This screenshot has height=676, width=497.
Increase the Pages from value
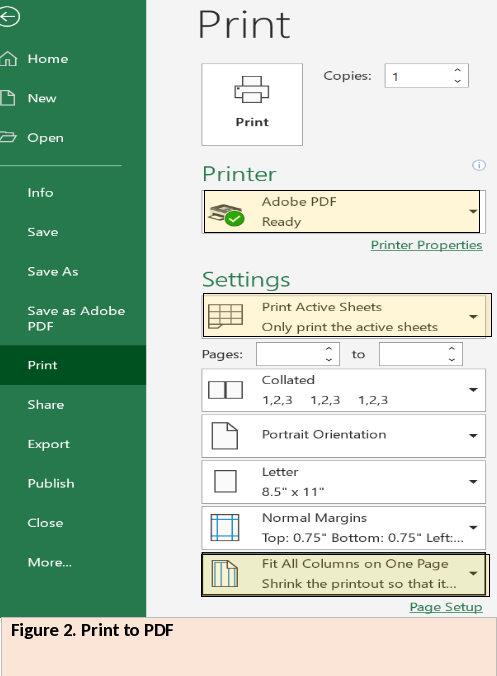[x=329, y=348]
